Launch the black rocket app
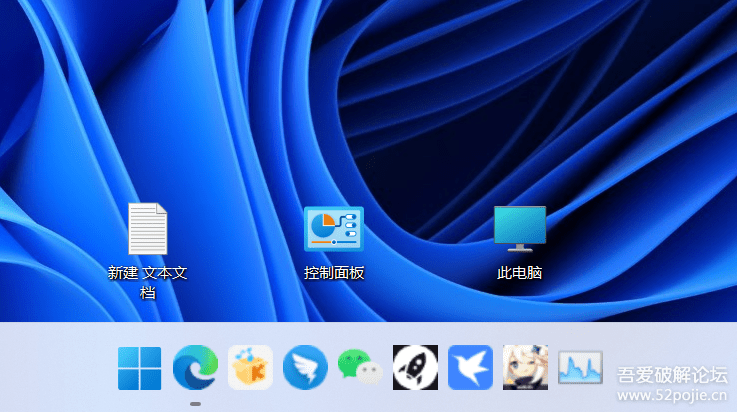Image resolution: width=737 pixels, height=412 pixels. [415, 367]
